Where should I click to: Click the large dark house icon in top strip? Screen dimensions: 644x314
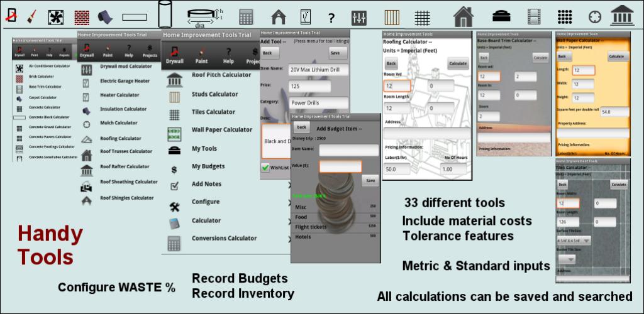464,17
